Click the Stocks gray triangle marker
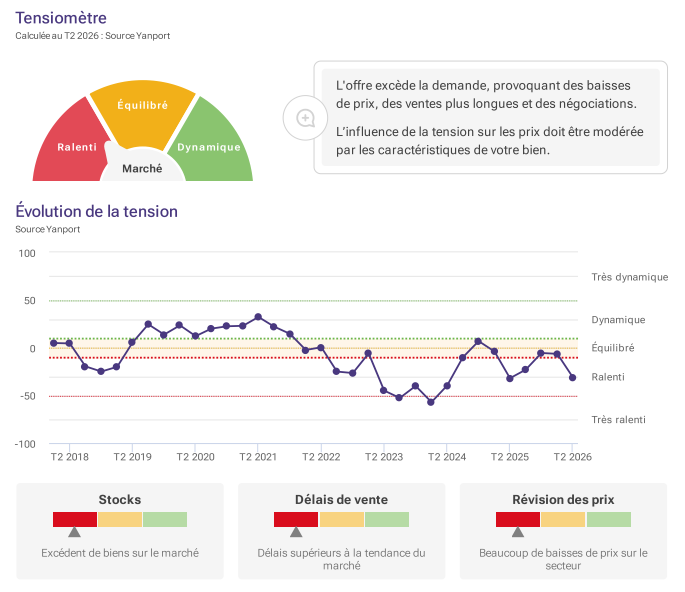This screenshot has width=685, height=592. click(74, 532)
